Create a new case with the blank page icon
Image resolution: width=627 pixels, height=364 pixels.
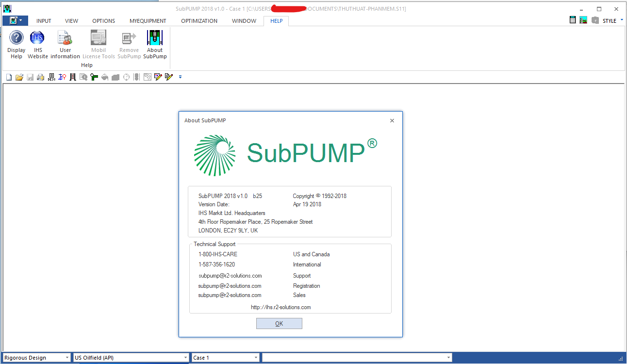9,77
